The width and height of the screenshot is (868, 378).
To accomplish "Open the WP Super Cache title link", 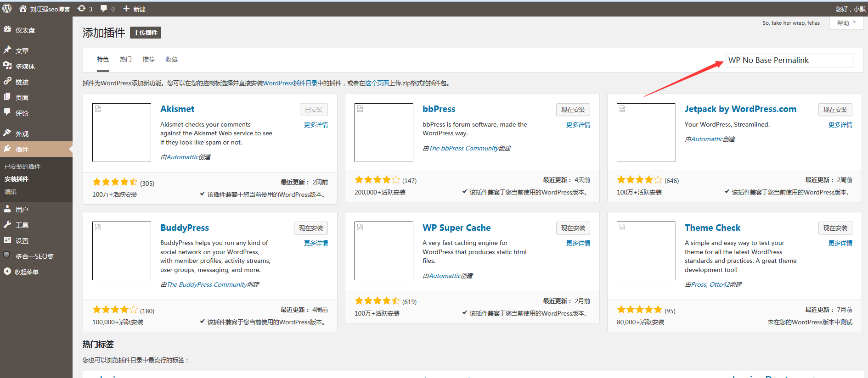I will pyautogui.click(x=457, y=228).
